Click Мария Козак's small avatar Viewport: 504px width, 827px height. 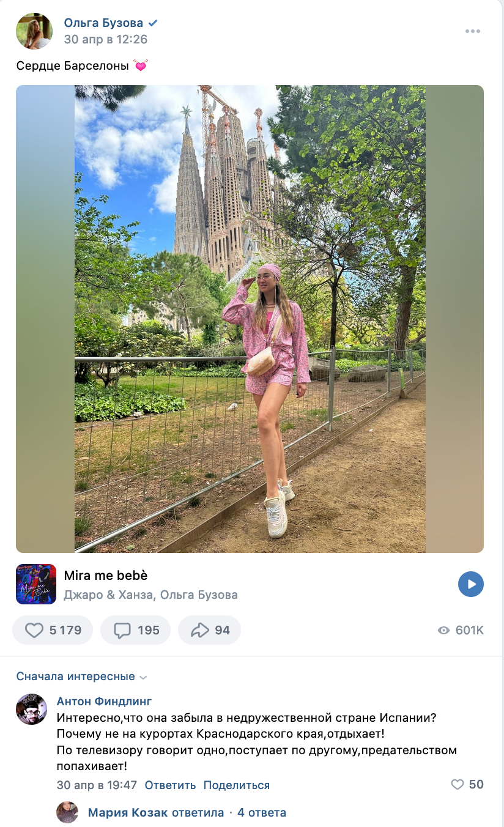(x=67, y=812)
